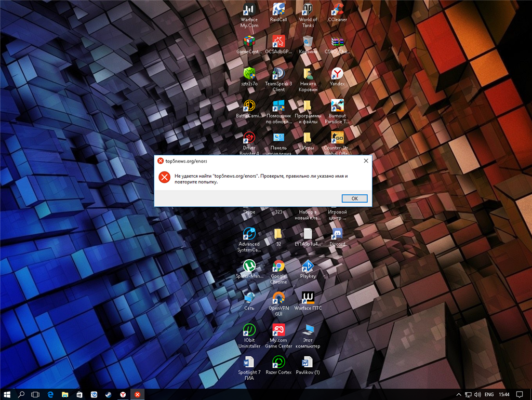Viewport: 532px width, 400px height.
Task: Select the Корзина recycle bin icon
Action: point(308,45)
